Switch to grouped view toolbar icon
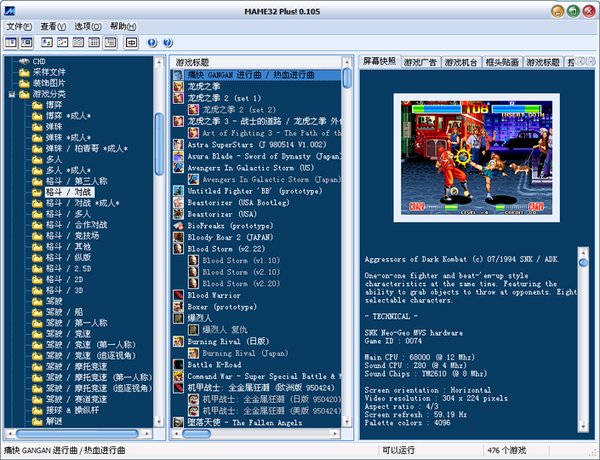This screenshot has height=460, width=600. [x=110, y=42]
